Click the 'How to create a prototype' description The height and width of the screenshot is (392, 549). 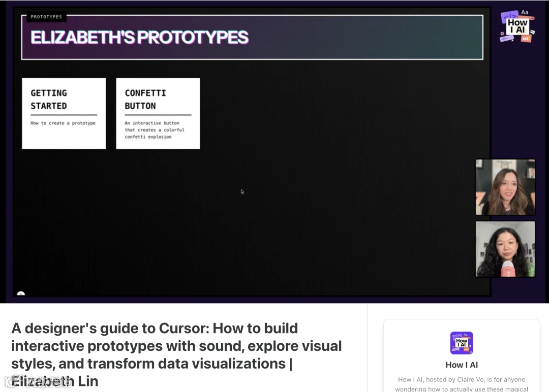[x=63, y=123]
